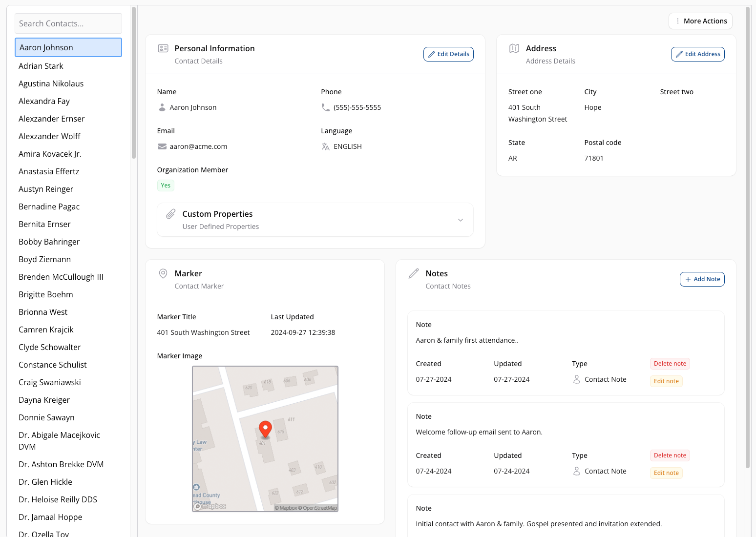Image resolution: width=756 pixels, height=537 pixels.
Task: Click the paperclip icon on Custom Properties
Action: 170,214
